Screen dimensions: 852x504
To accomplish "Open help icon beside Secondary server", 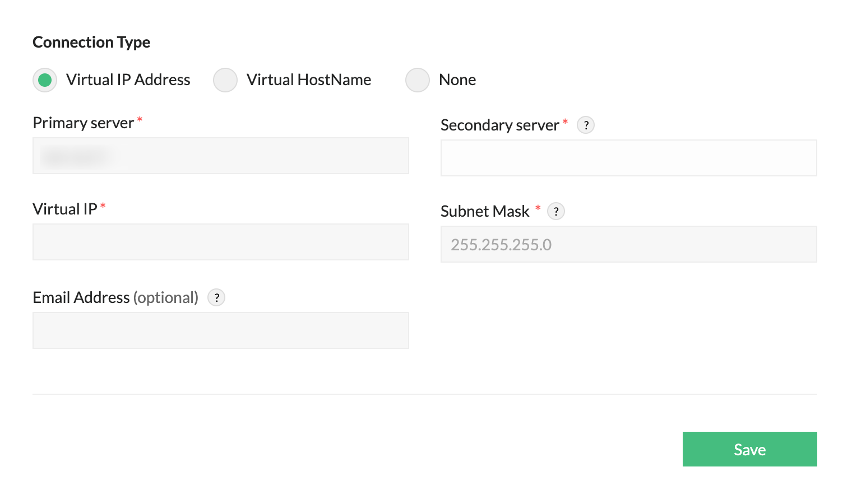I will [586, 125].
